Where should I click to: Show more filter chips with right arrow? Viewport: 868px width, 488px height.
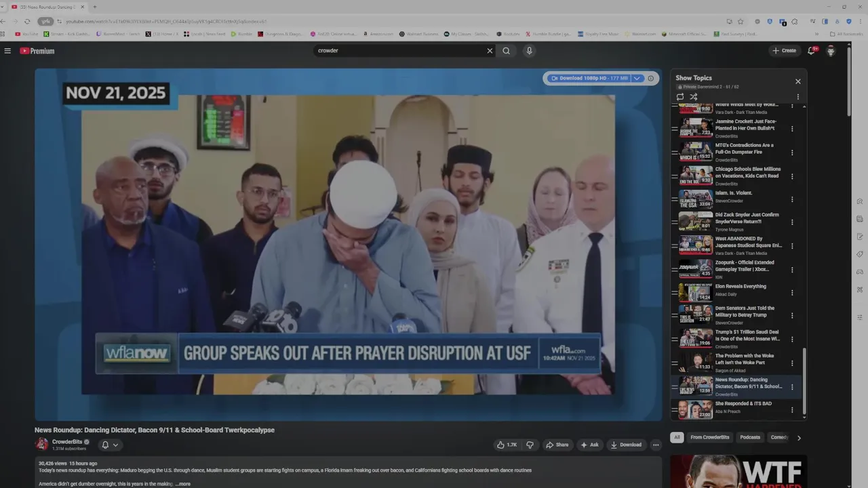point(799,438)
